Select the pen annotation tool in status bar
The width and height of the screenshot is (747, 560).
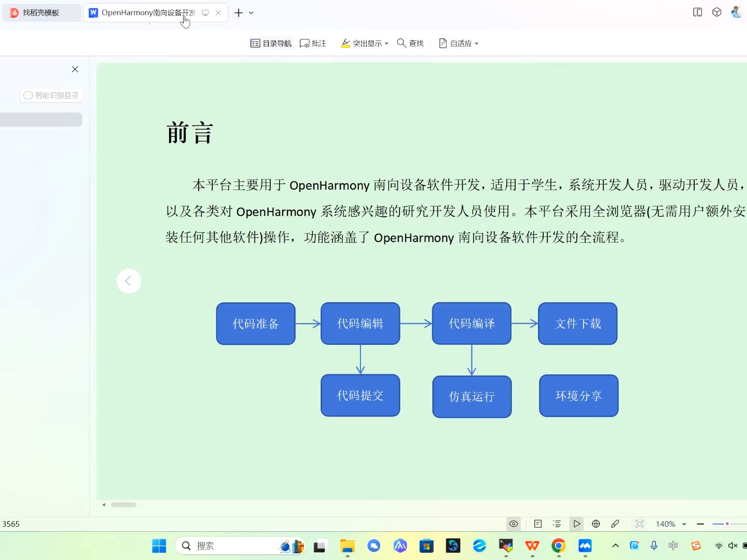coord(615,524)
